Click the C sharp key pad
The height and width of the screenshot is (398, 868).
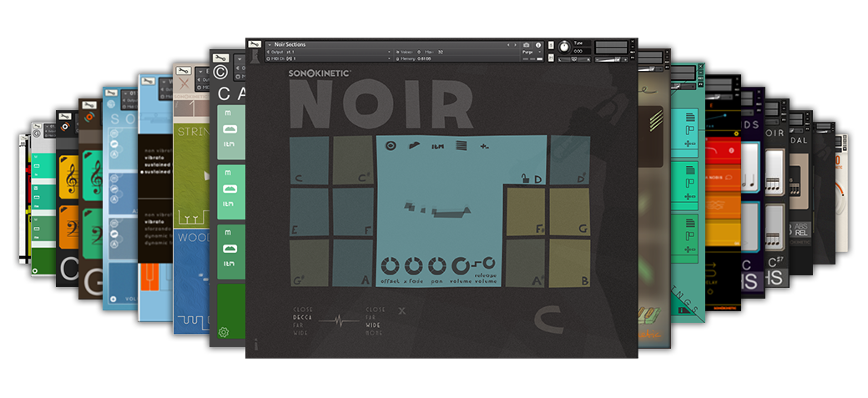[x=352, y=160]
